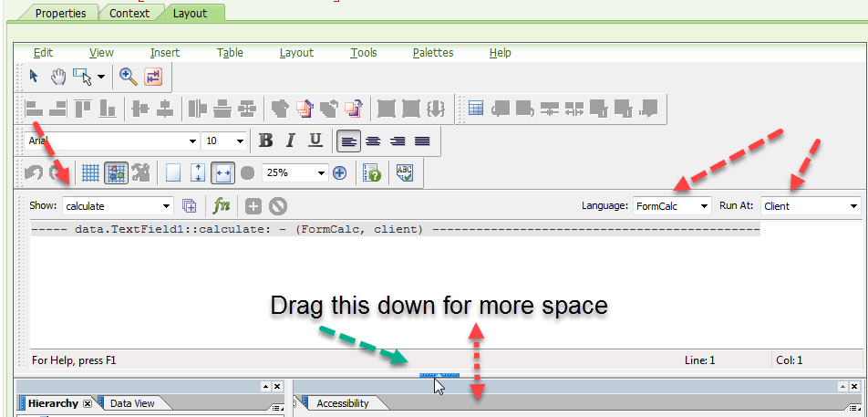Open the View menu
This screenshot has width=868, height=417.
[101, 53]
